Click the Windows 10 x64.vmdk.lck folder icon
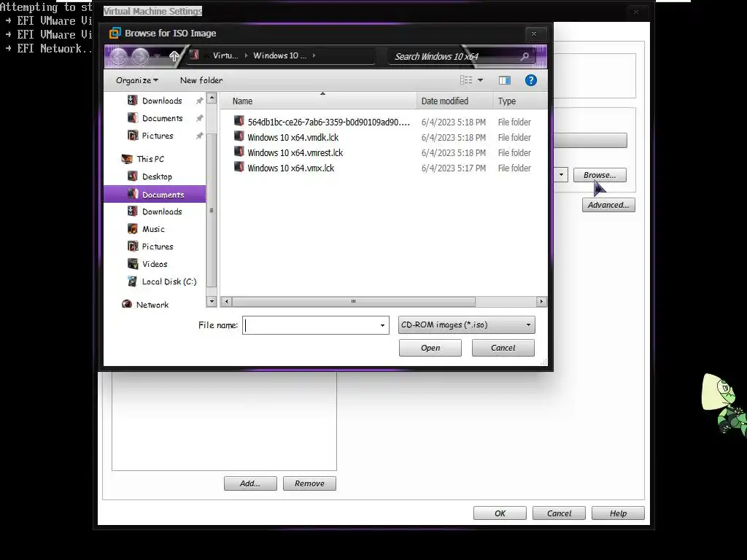Viewport: 747px width, 560px height. (x=239, y=136)
